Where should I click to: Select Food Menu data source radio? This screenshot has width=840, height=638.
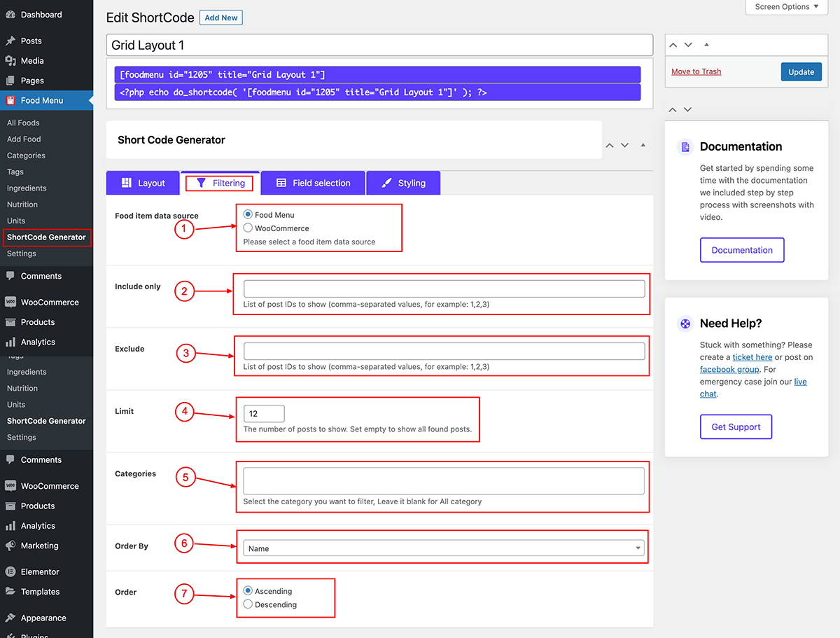pyautogui.click(x=248, y=215)
